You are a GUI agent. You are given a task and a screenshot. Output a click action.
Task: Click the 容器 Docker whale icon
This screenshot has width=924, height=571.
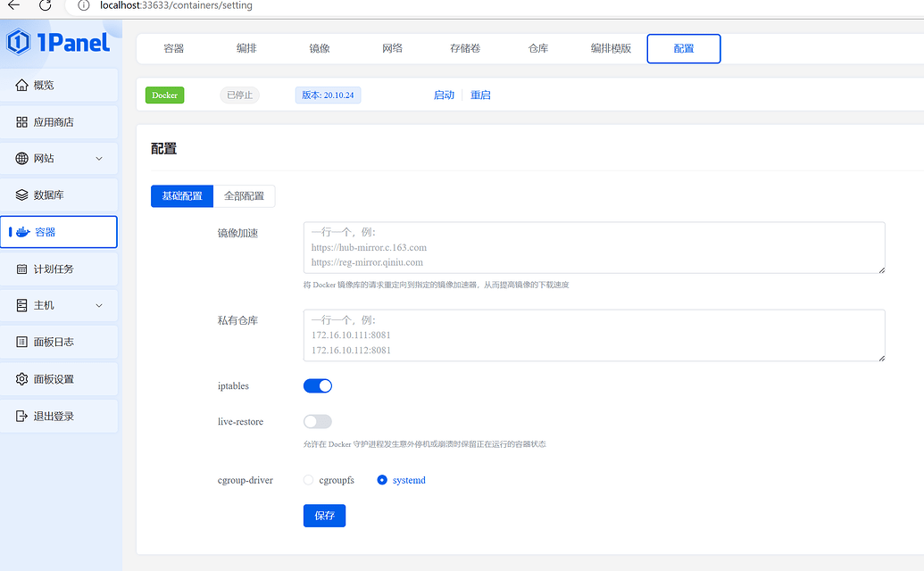[x=23, y=232]
